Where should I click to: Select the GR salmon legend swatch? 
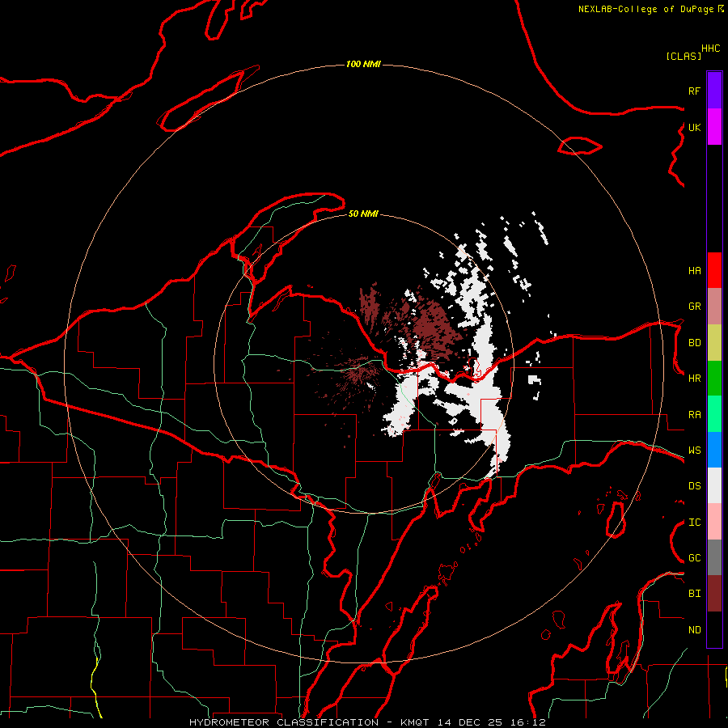[x=714, y=307]
